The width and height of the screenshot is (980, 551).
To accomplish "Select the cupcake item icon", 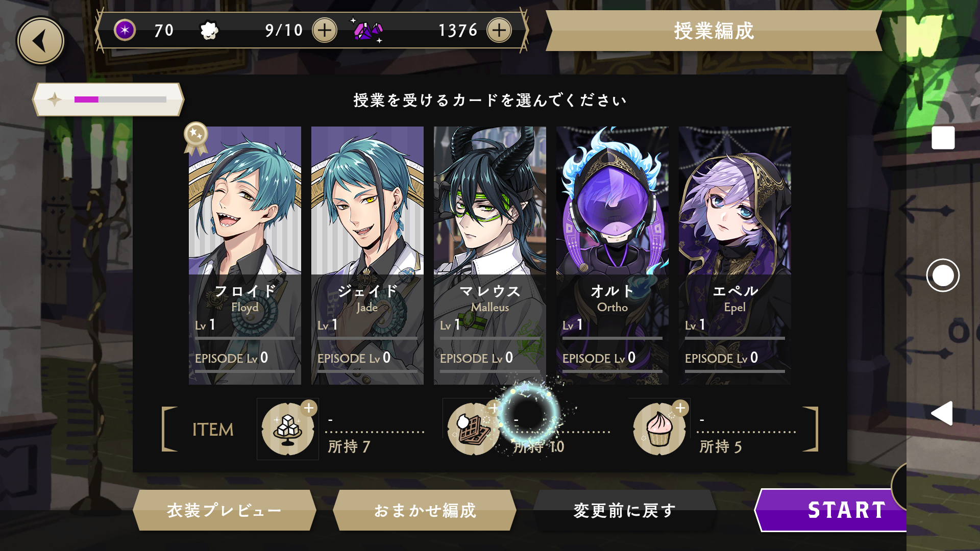I will tap(659, 429).
